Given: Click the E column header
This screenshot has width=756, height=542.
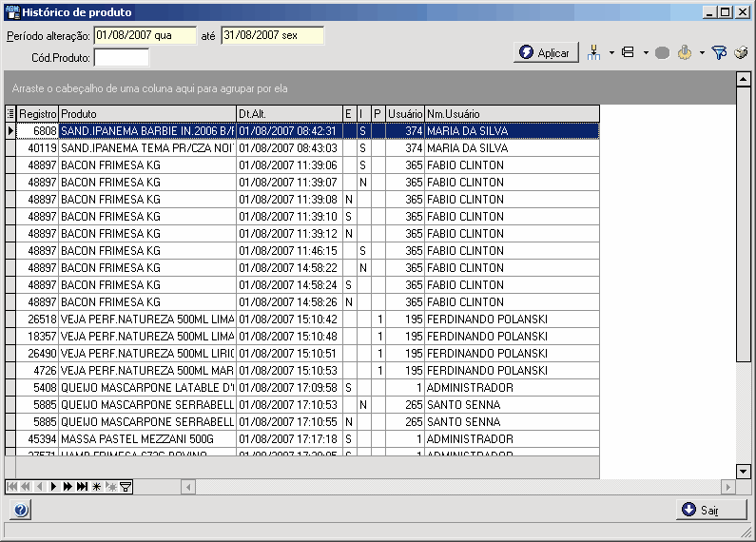Looking at the screenshot, I should (350, 114).
